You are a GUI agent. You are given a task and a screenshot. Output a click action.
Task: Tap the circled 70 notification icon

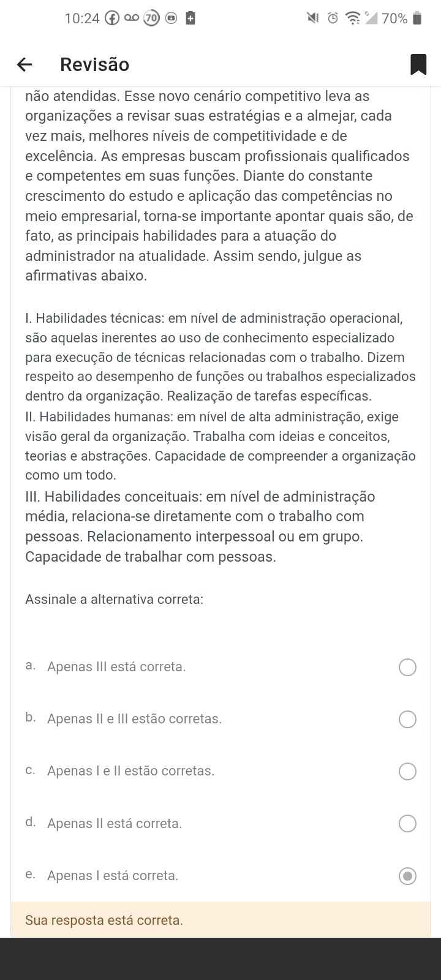pos(151,18)
